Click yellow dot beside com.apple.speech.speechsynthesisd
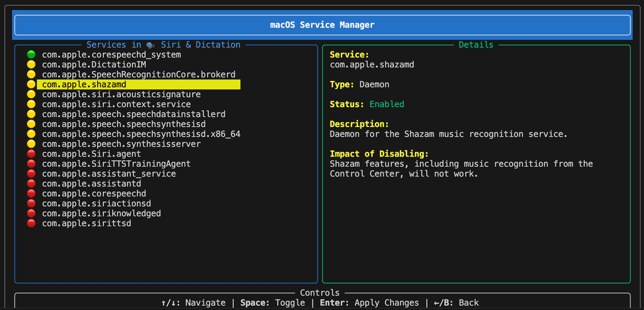644x310 pixels. point(31,124)
